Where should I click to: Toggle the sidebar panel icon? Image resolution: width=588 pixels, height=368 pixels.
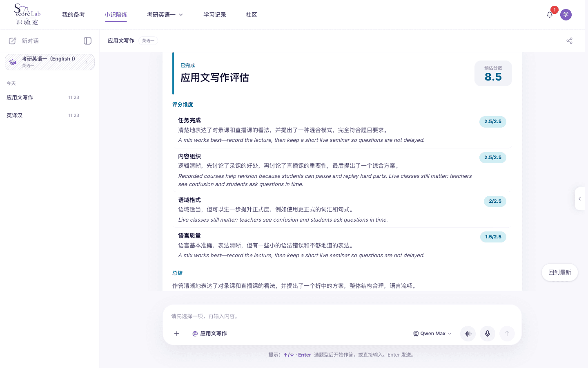click(x=87, y=40)
